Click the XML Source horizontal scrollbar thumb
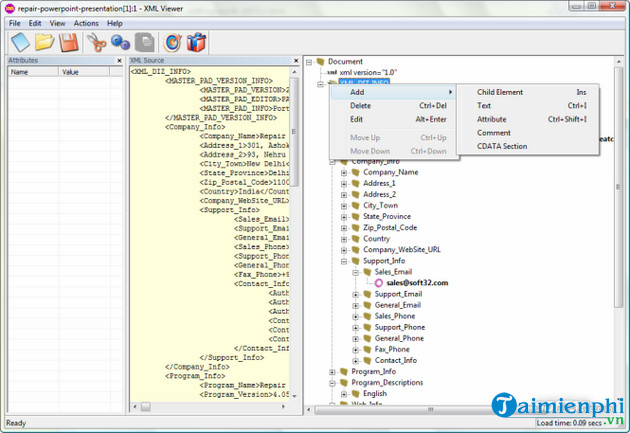 (x=146, y=407)
